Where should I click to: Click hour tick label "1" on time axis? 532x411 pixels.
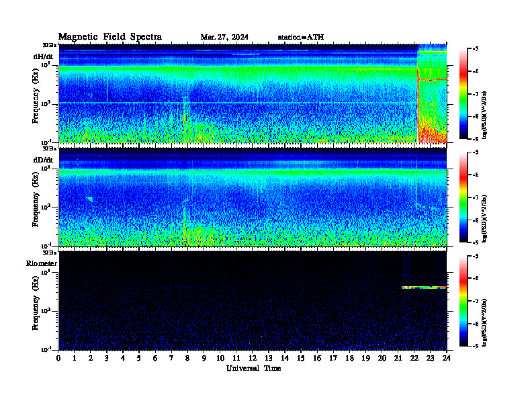point(75,358)
